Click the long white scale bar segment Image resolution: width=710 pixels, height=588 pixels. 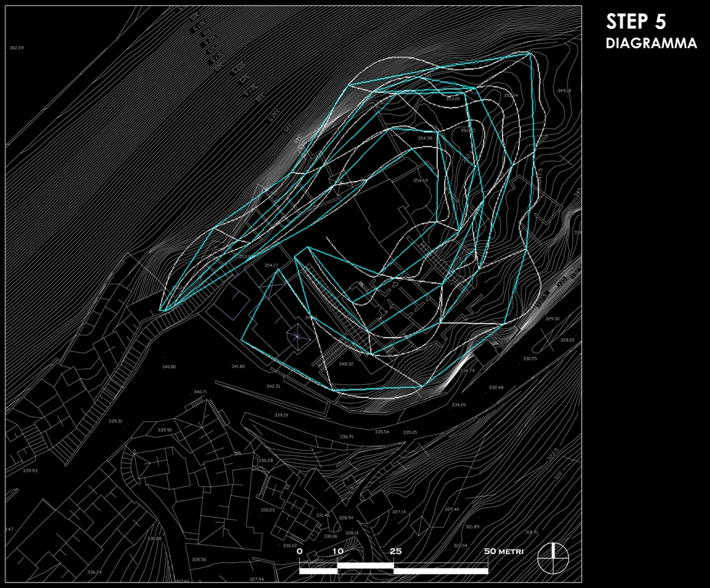tap(441, 570)
